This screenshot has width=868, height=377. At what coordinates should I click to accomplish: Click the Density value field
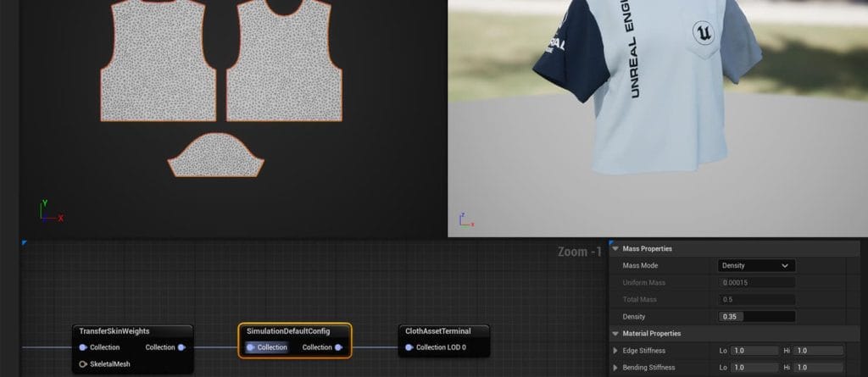click(x=756, y=317)
